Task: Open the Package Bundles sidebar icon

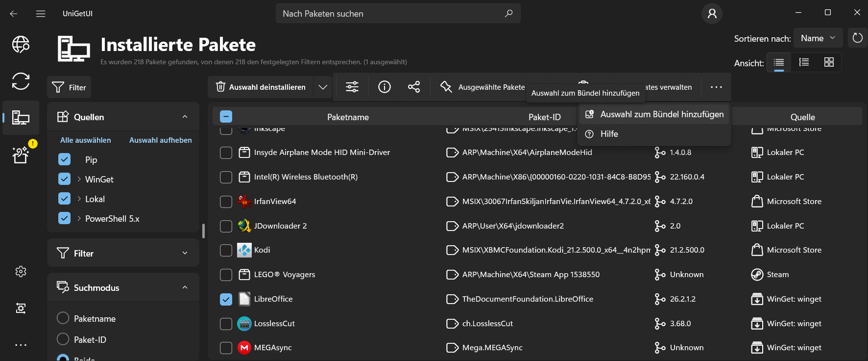Action: (x=21, y=155)
